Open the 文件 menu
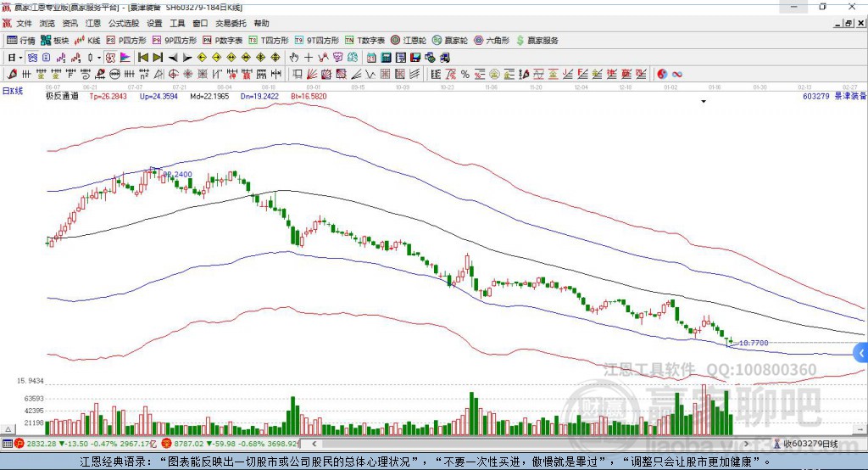This screenshot has width=868, height=470. click(x=25, y=23)
